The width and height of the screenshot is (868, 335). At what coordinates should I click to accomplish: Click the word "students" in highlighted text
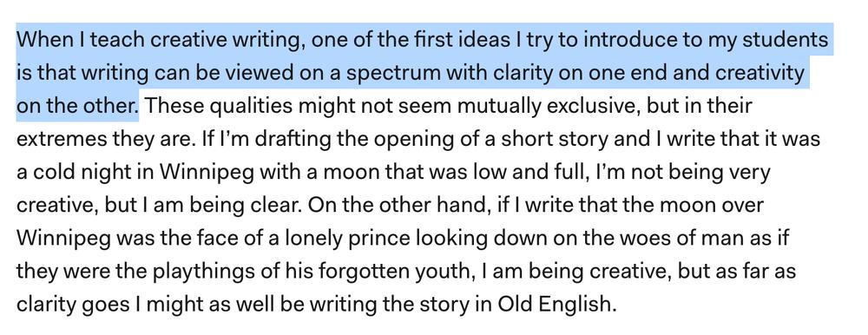pos(792,40)
